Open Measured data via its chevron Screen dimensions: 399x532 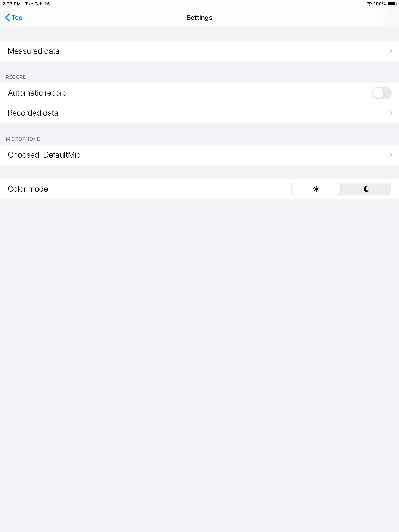pos(391,51)
